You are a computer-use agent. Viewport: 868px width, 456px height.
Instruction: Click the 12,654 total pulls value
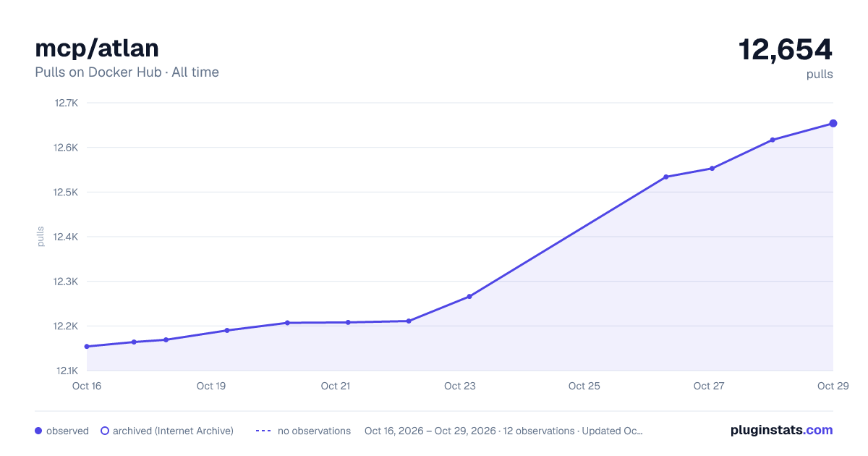[x=786, y=50]
